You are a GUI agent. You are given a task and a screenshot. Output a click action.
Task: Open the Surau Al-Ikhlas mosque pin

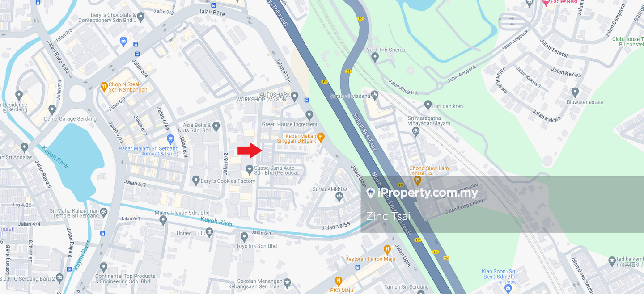coord(339,197)
